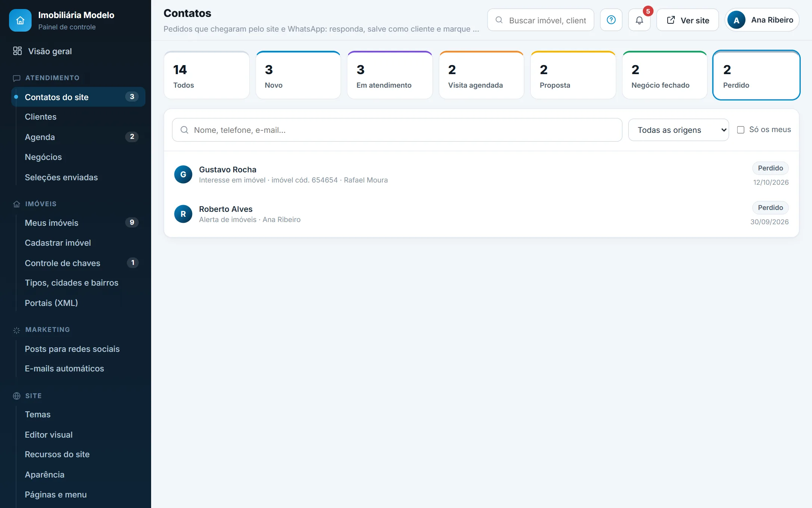Focus the Nome, telefone, e-mail search field
The width and height of the screenshot is (812, 508).
(397, 130)
